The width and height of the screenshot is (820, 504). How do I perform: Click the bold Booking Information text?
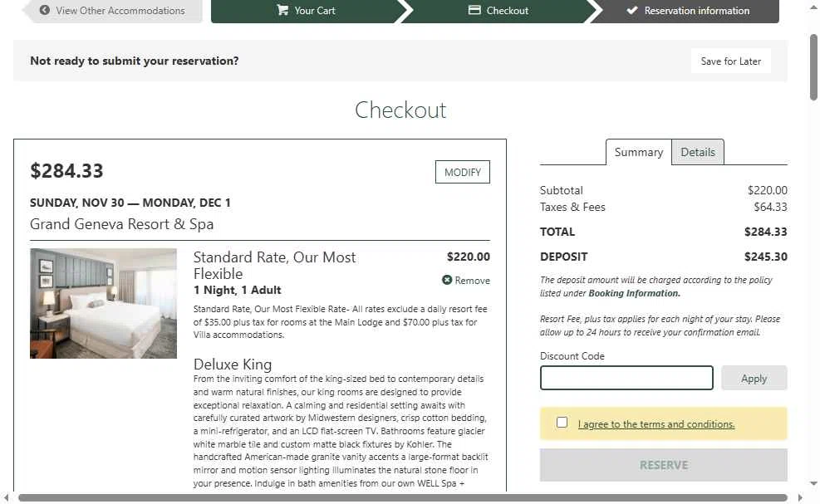635,293
